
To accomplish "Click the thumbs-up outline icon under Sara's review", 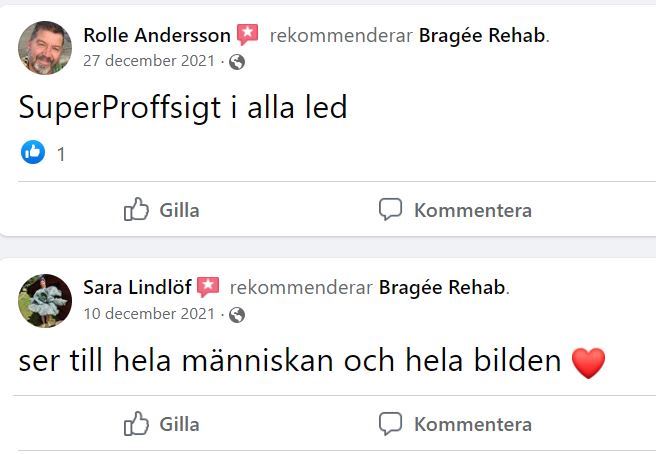I will pyautogui.click(x=136, y=423).
